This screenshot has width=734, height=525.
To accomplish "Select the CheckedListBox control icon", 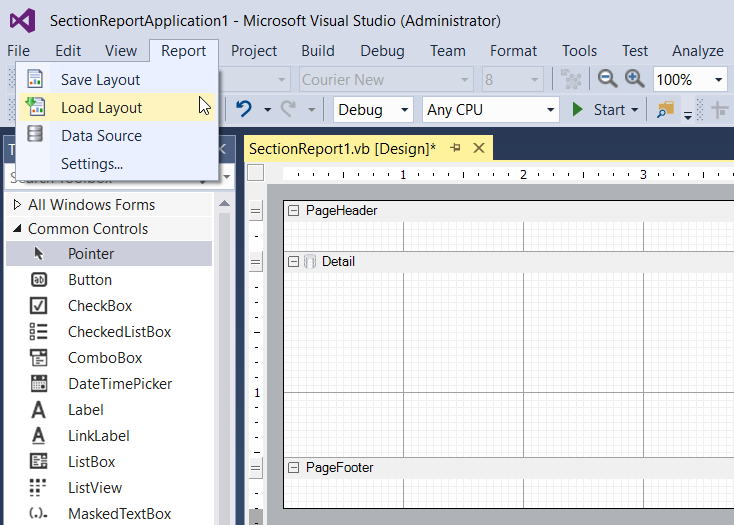I will 38,332.
